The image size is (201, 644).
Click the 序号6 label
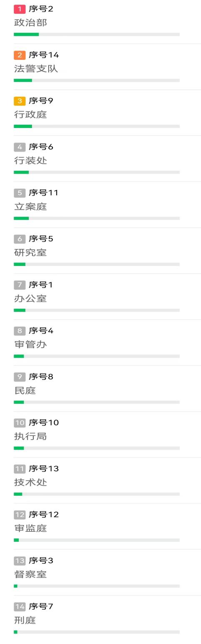41,147
